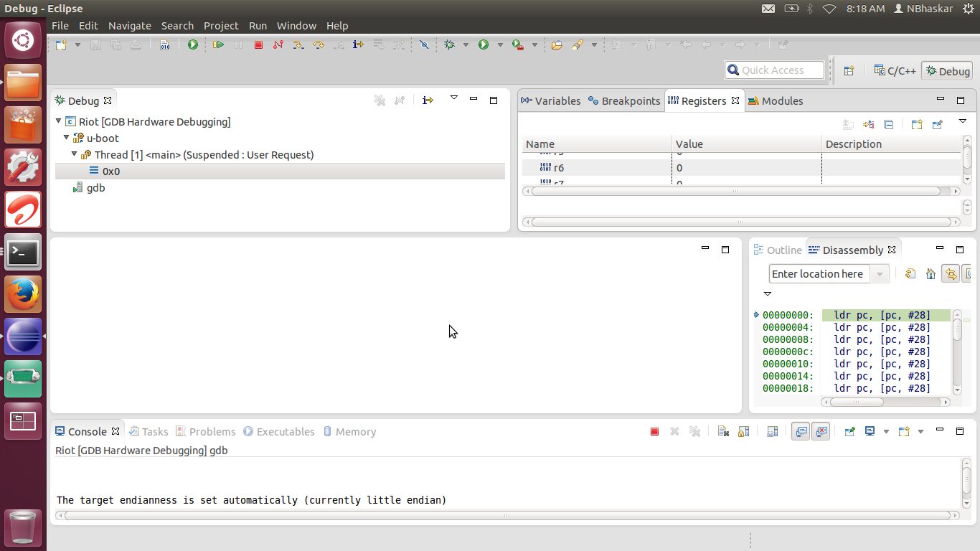
Task: Switch to the Modules tab
Action: coord(776,101)
